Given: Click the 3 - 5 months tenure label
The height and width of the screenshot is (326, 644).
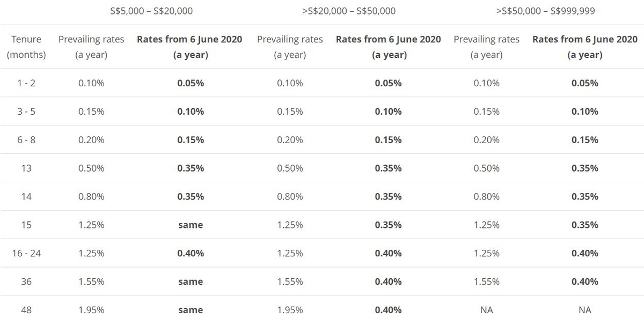Looking at the screenshot, I should tap(26, 112).
